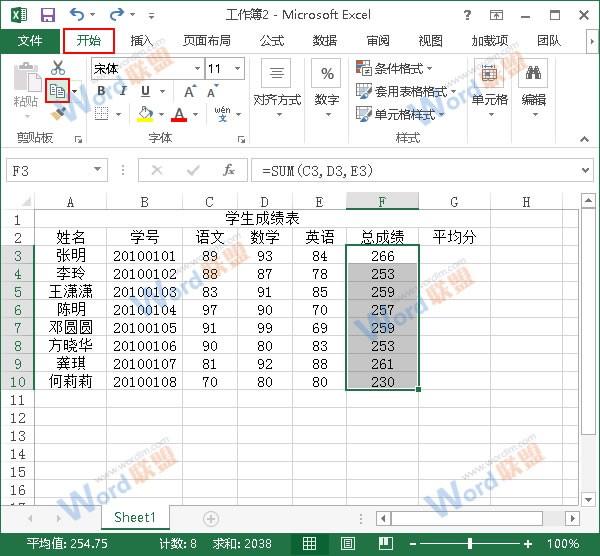Click the cell borders icon
This screenshot has height=556, width=600.
coord(101,114)
